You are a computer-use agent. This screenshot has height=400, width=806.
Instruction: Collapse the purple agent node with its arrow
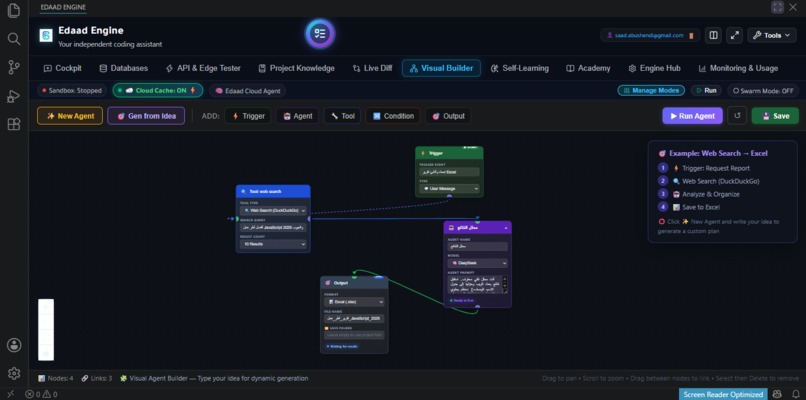click(506, 227)
